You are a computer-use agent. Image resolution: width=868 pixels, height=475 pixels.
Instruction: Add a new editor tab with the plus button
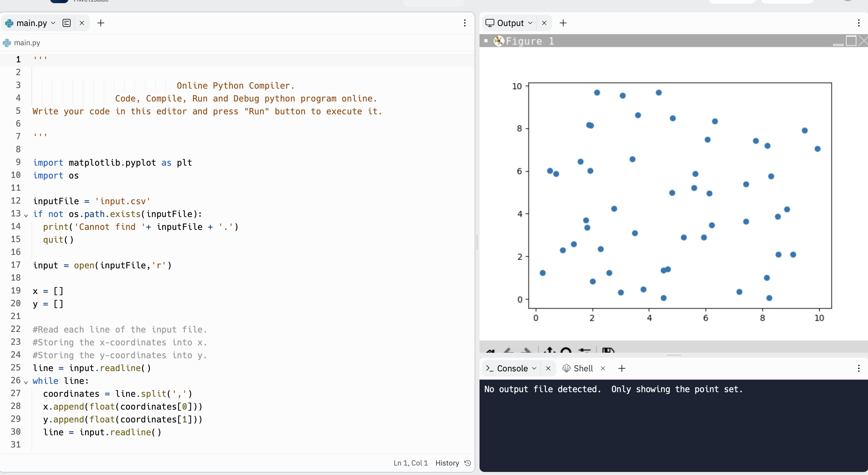[101, 23]
